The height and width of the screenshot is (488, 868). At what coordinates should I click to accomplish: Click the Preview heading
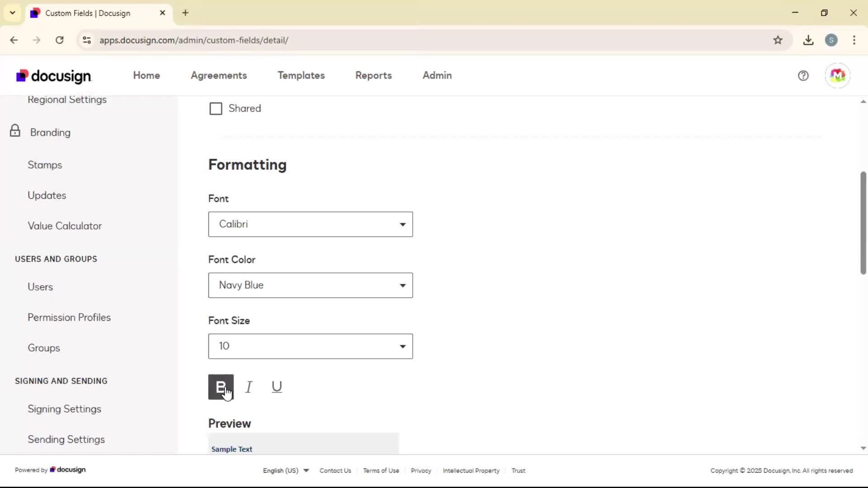(229, 423)
